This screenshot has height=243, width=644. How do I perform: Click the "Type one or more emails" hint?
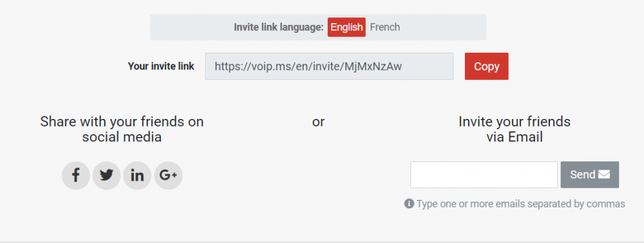[x=521, y=204]
